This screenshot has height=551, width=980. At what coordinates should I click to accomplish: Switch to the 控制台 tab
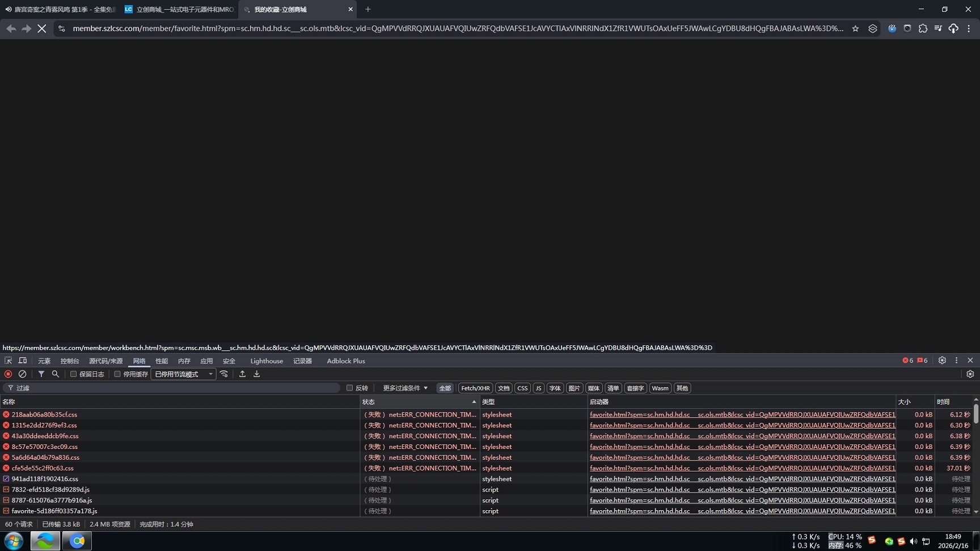click(x=70, y=361)
